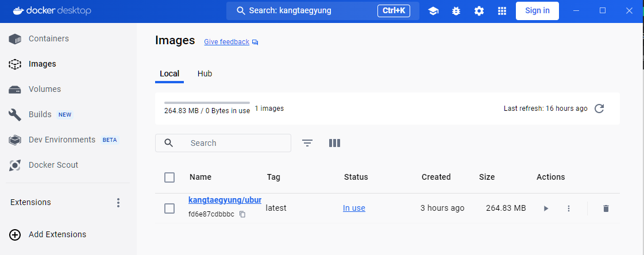Viewport: 644px width, 255px height.
Task: Open the kangtaegyung/ubur image link
Action: pos(225,200)
